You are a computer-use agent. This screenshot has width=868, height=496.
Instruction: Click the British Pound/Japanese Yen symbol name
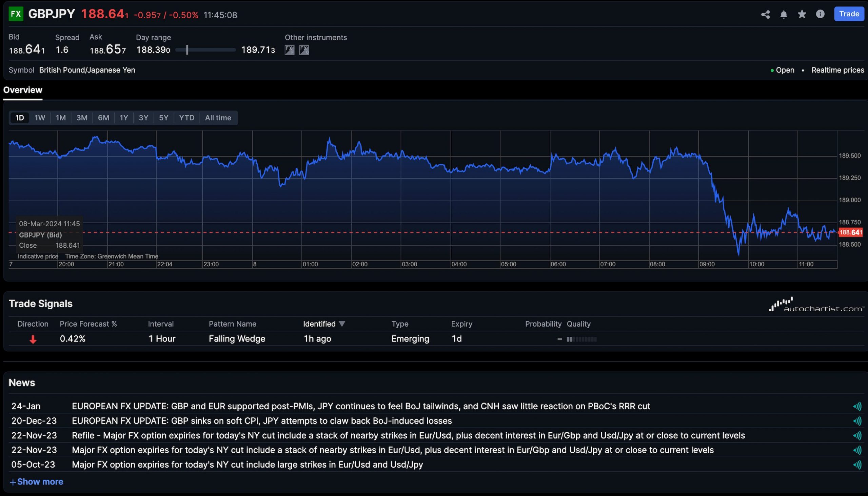click(87, 70)
